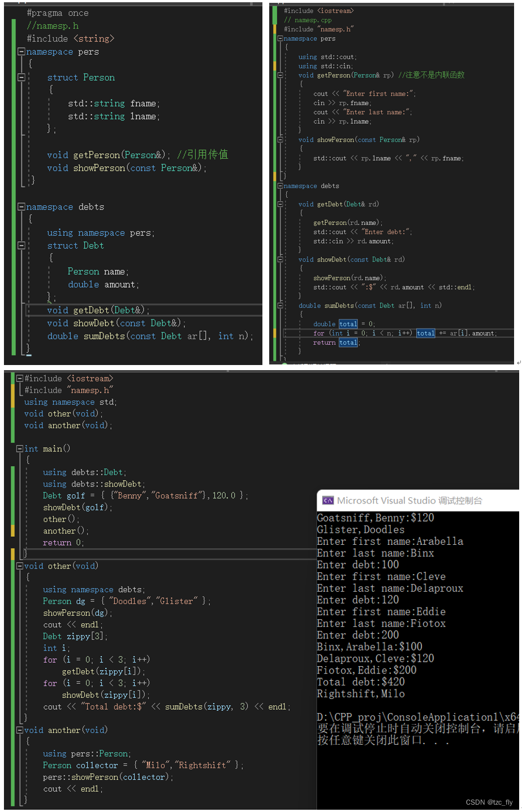Collapse the getPerson(Person& rp) function body

point(280,75)
